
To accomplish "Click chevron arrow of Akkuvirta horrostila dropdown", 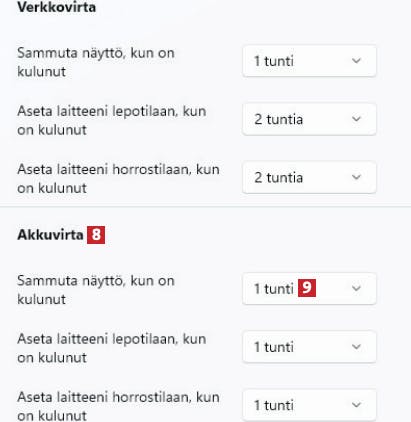I will click(356, 405).
